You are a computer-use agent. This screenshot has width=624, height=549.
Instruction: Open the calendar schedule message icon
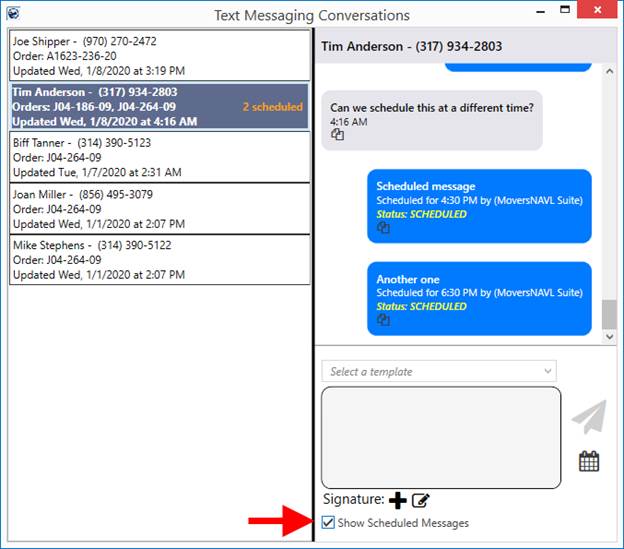click(x=589, y=461)
